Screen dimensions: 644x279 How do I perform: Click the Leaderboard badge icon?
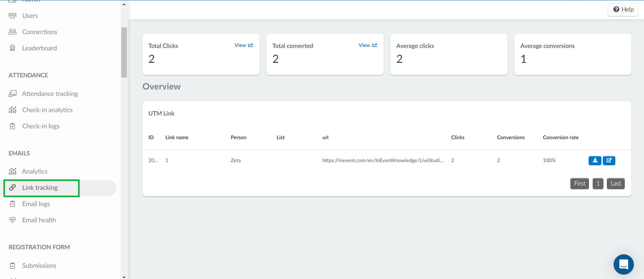[12, 48]
